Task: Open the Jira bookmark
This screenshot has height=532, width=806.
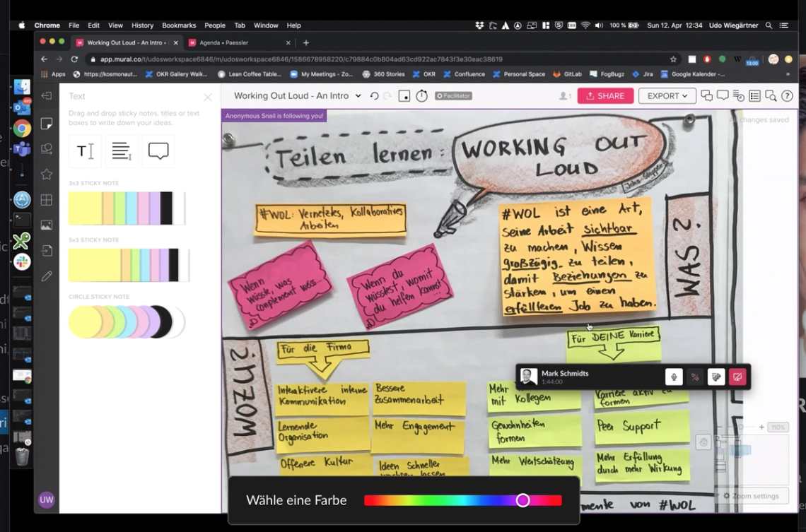Action: click(643, 74)
